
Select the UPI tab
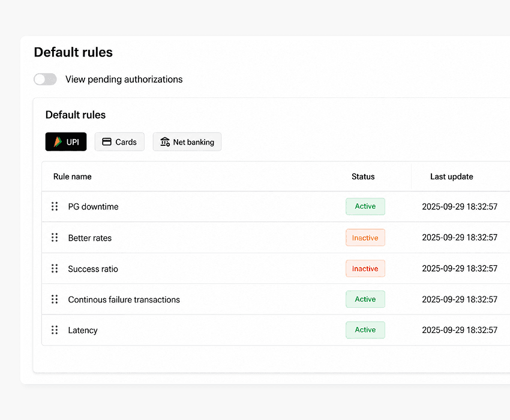click(66, 142)
